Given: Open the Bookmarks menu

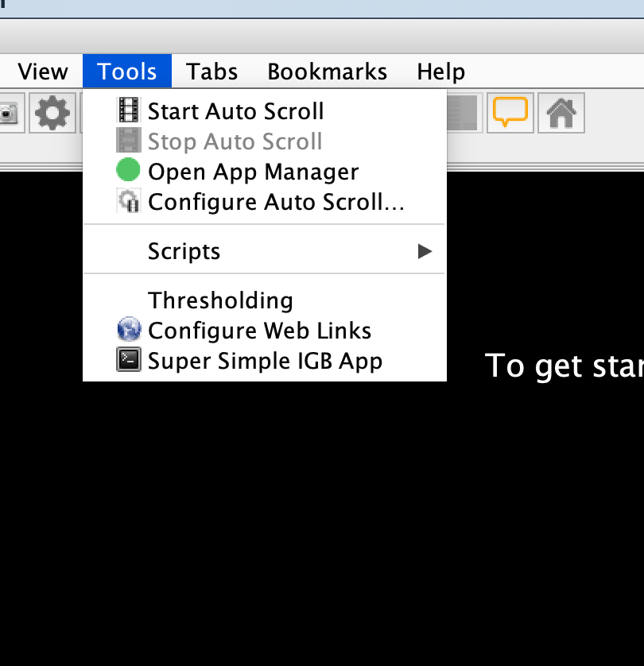Looking at the screenshot, I should point(327,72).
